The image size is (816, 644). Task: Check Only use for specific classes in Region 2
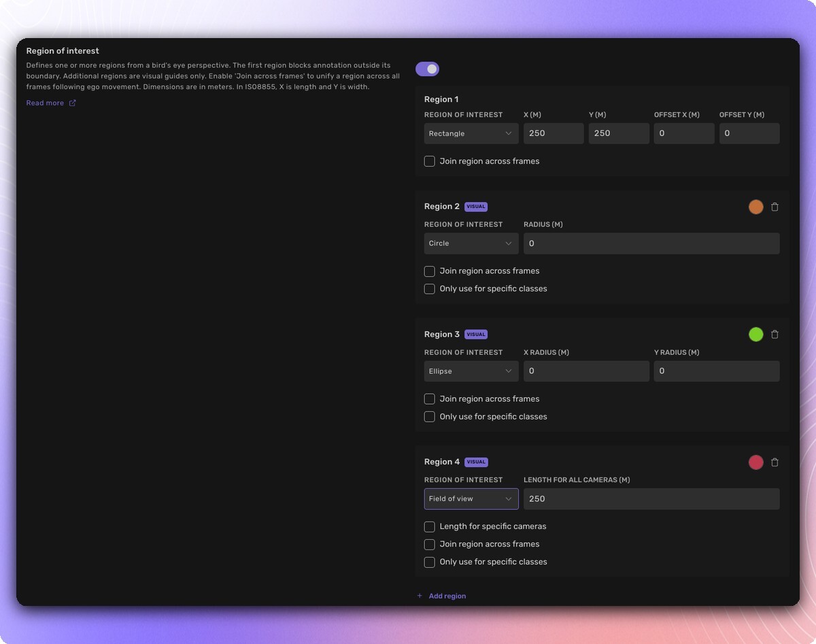tap(430, 289)
